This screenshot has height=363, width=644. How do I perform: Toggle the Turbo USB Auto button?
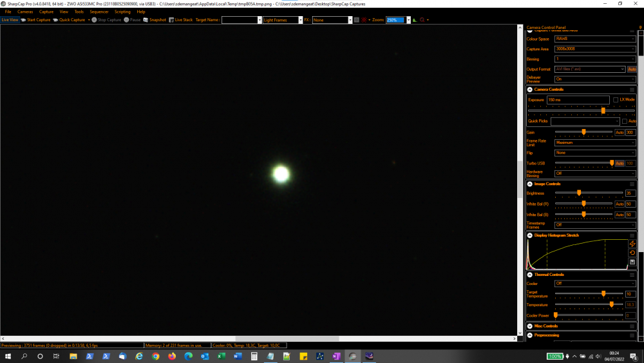click(x=620, y=163)
